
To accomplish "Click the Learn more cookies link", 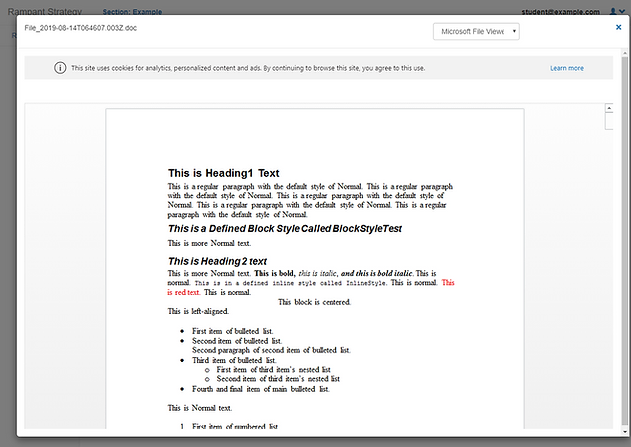I will (x=567, y=68).
